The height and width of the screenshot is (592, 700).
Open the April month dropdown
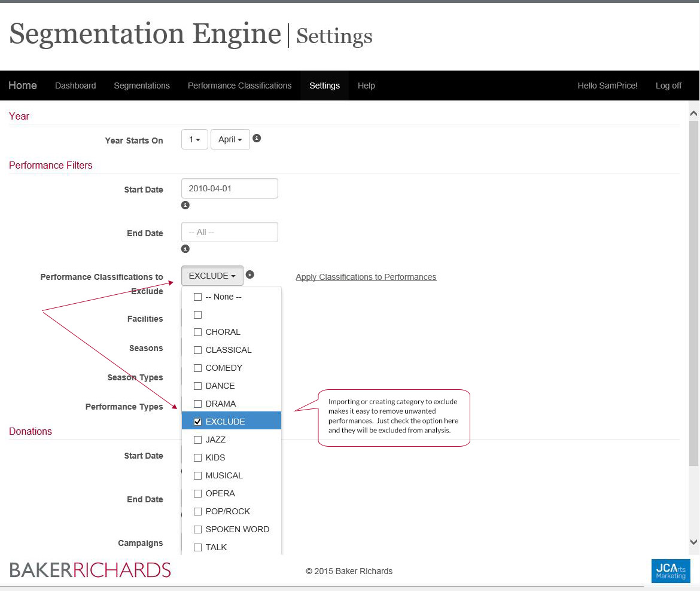pyautogui.click(x=230, y=139)
